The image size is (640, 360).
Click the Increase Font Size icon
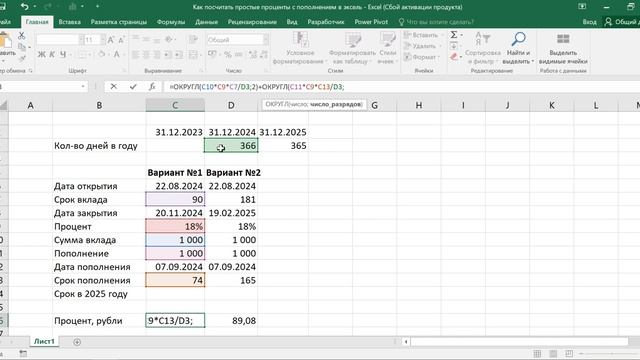coord(111,40)
